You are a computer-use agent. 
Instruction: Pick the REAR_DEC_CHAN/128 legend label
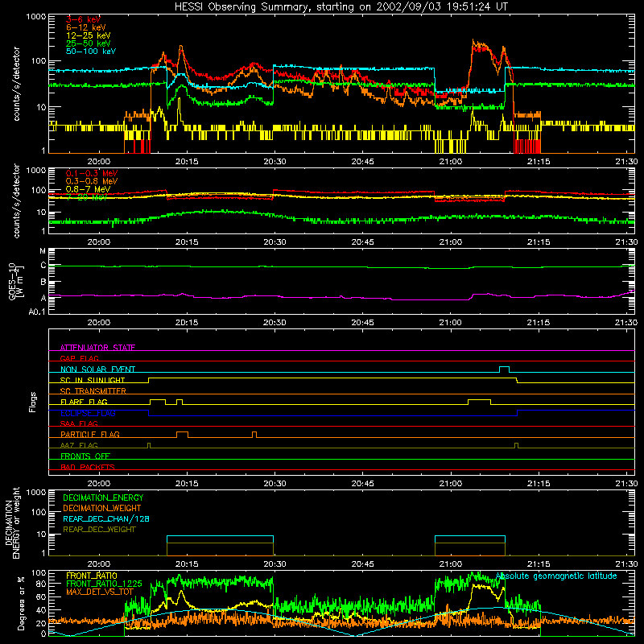[x=106, y=518]
